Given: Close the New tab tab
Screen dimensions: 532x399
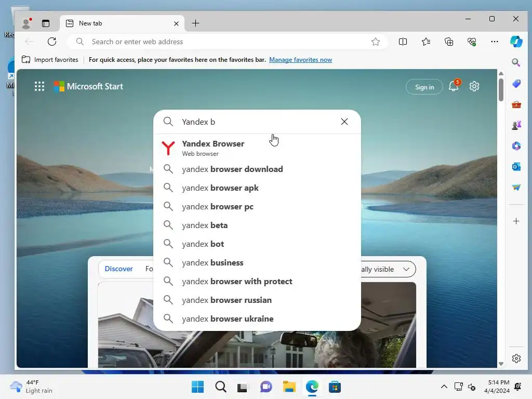Looking at the screenshot, I should [x=176, y=23].
